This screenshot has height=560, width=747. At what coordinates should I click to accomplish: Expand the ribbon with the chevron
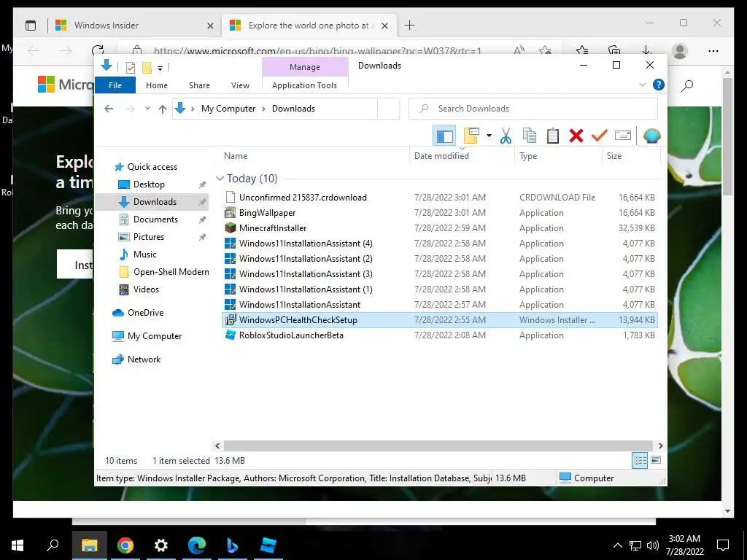642,85
